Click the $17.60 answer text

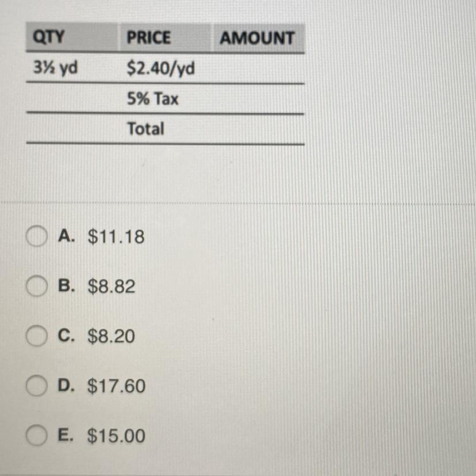(116, 386)
